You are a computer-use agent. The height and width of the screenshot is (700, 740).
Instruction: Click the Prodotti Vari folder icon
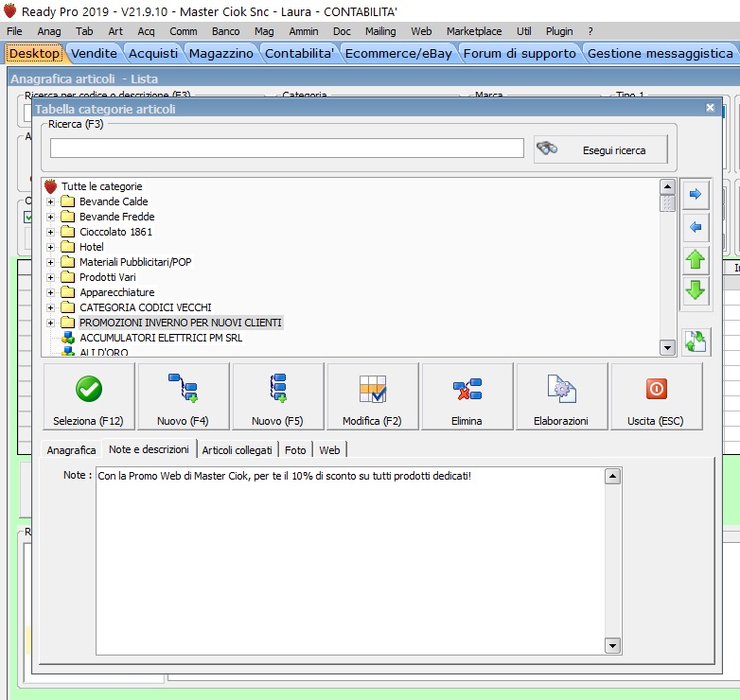point(67,277)
